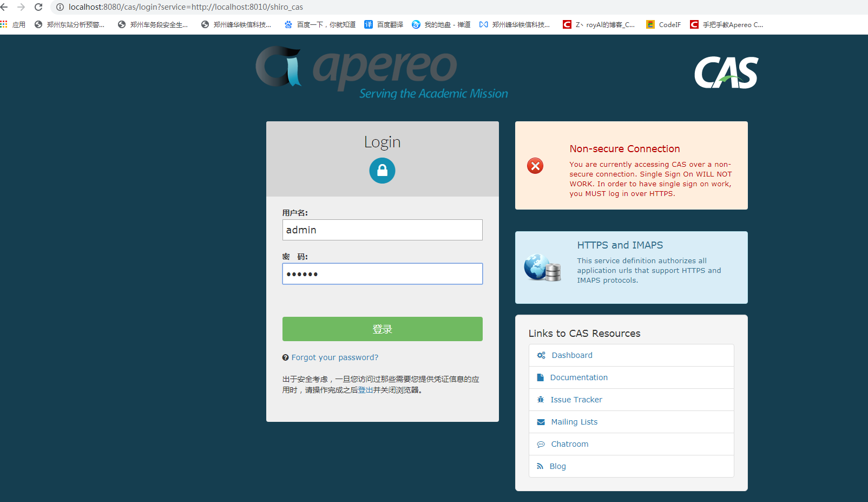This screenshot has height=502, width=868.
Task: Open the apps grid icon on bookmarks bar
Action: (4, 24)
